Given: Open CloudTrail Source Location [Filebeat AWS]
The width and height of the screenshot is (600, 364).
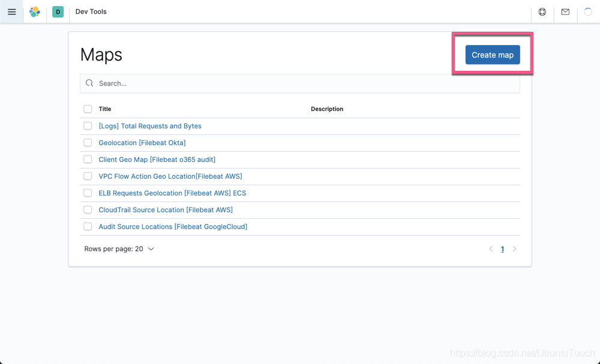Looking at the screenshot, I should point(166,210).
